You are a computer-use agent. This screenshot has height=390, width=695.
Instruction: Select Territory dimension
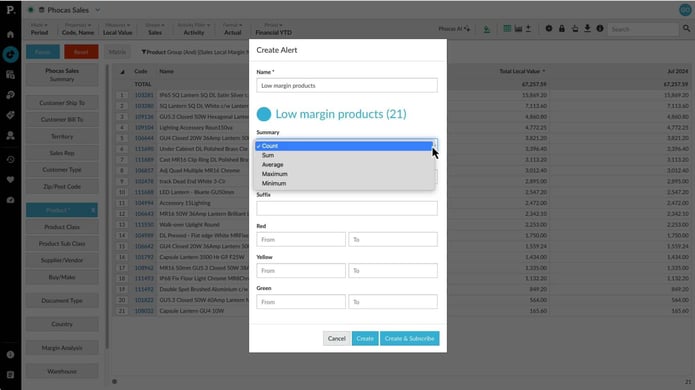pos(62,136)
